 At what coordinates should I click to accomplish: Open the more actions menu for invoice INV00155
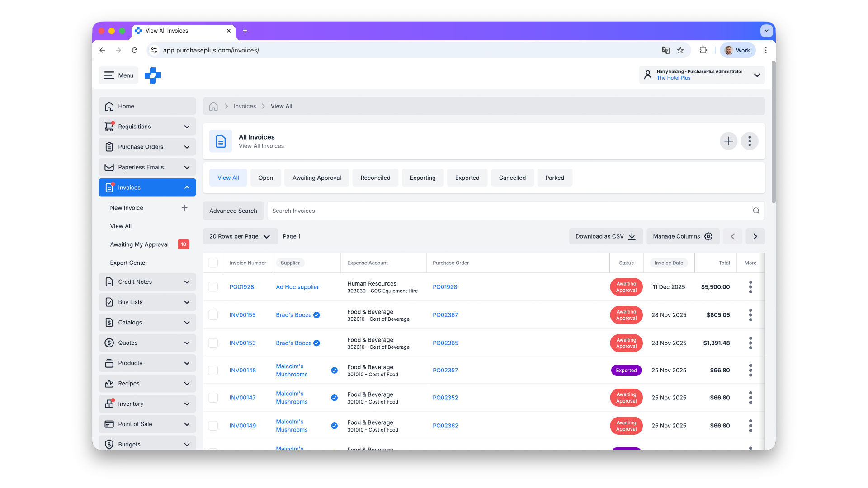(x=750, y=315)
